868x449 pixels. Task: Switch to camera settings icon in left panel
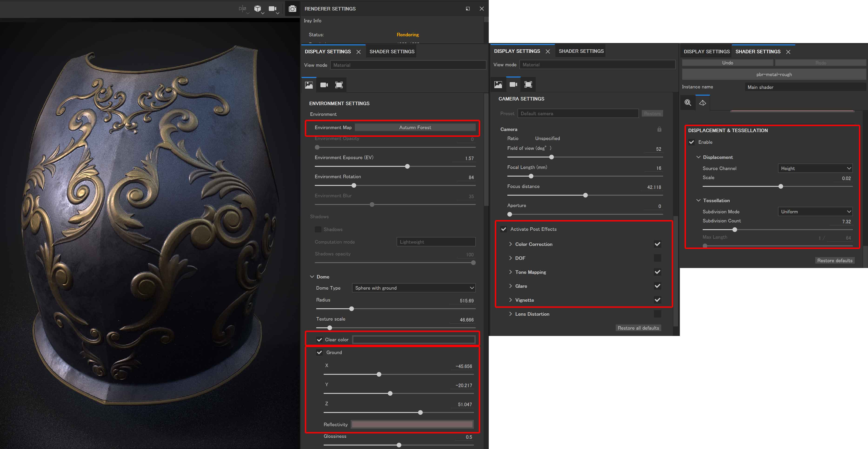tap(324, 85)
